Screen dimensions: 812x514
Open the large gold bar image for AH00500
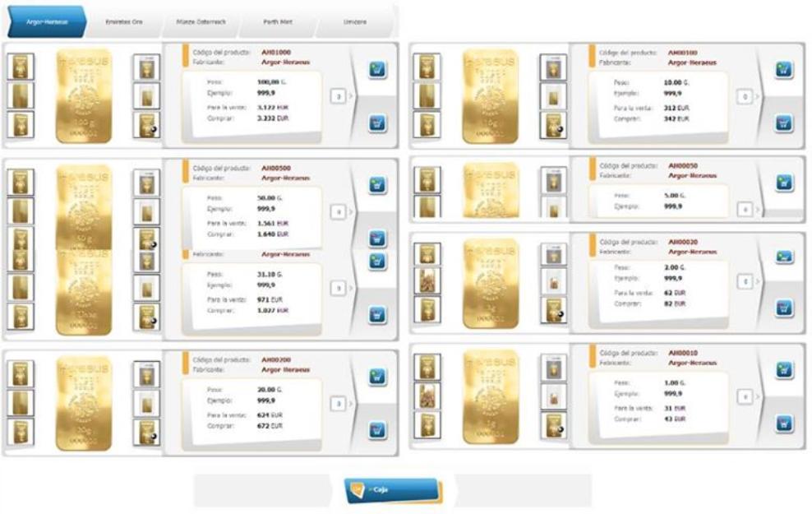tap(84, 207)
